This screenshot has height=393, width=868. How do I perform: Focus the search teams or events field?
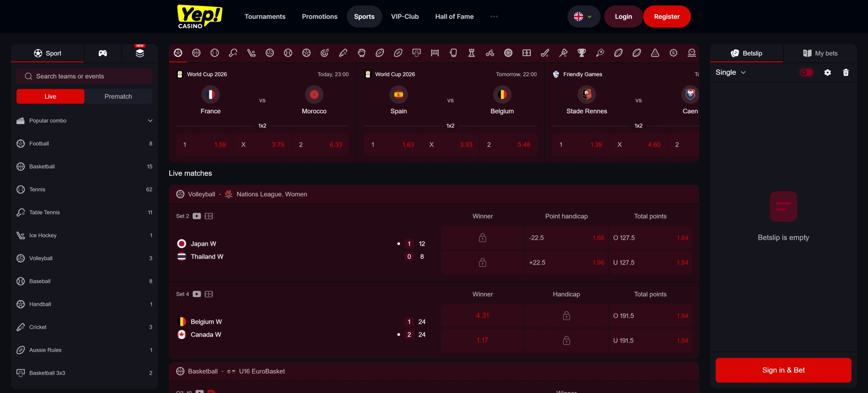(84, 76)
